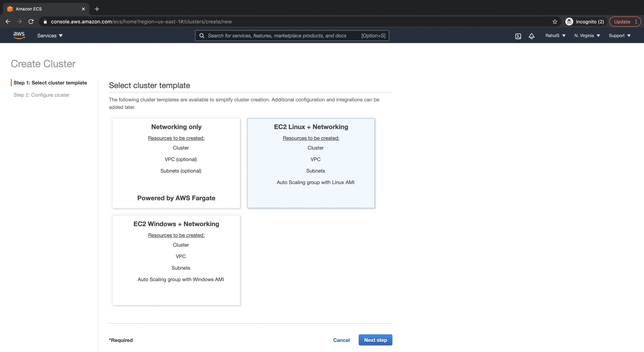644x352 pixels.
Task: Open AWS CloudShell terminal icon
Action: click(518, 36)
